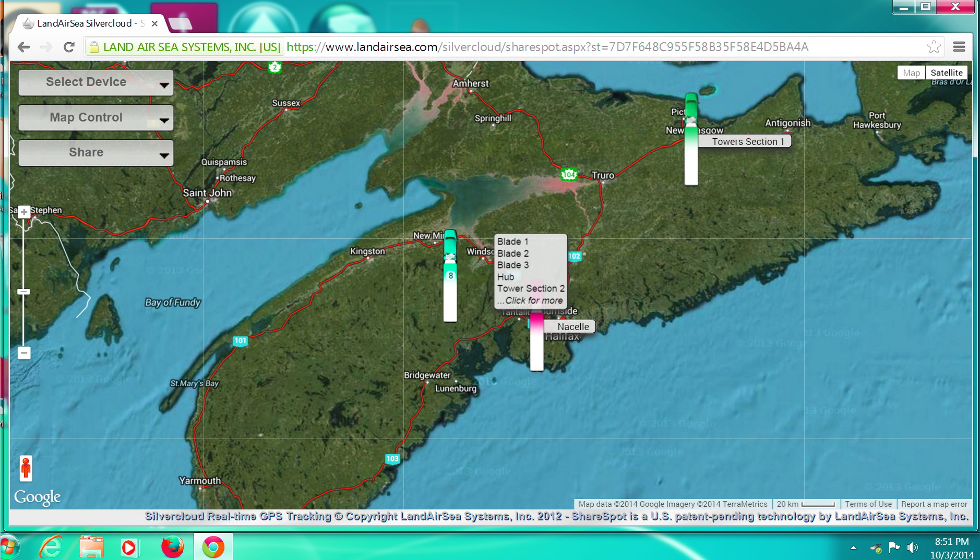
Task: Open the Terms of Use link
Action: click(x=868, y=504)
